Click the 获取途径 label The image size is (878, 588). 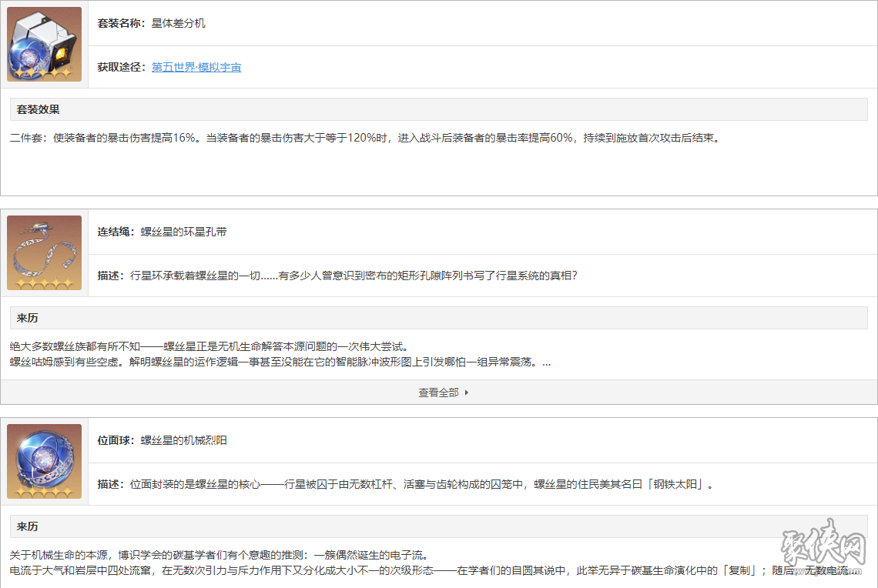122,67
